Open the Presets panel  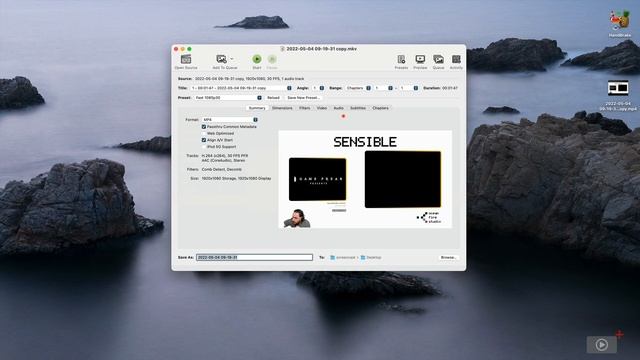[x=401, y=60]
